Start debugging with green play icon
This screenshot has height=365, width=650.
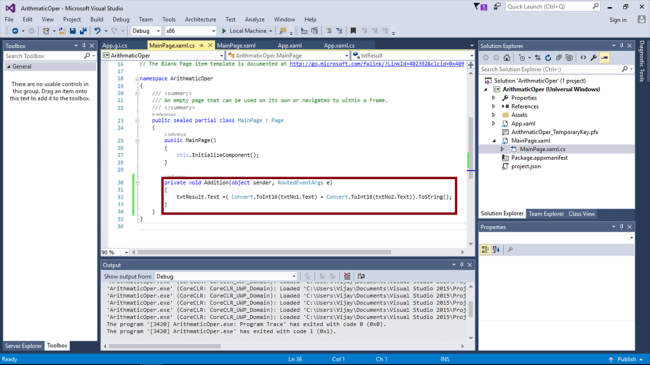coord(224,31)
